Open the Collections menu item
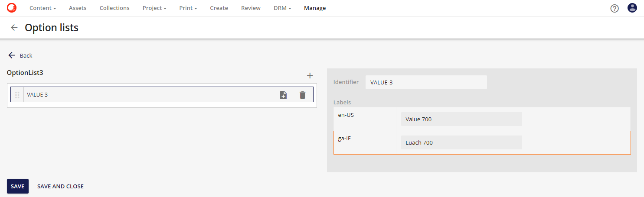Screen dimensions: 644x197 114,8
